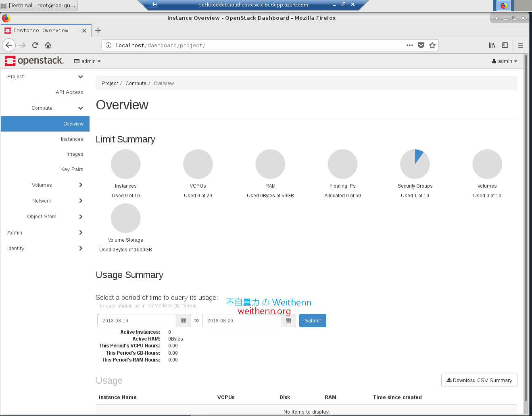Click the Compute breadcrumb link
This screenshot has height=416, width=532.
[x=136, y=83]
